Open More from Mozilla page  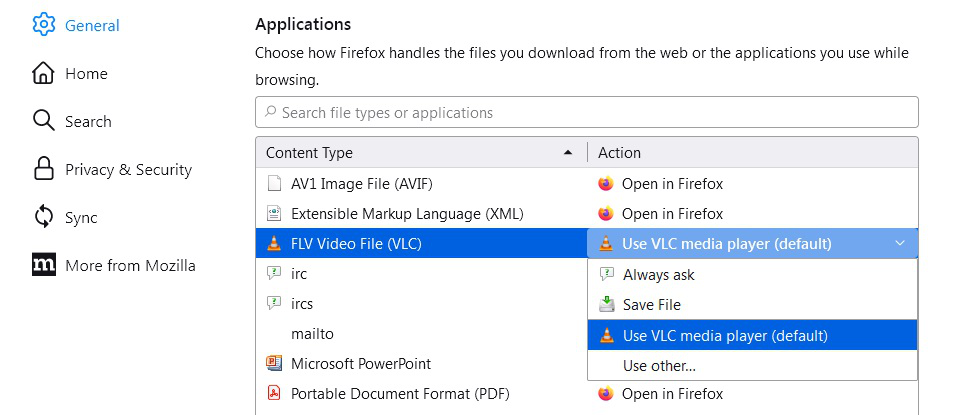click(x=113, y=265)
